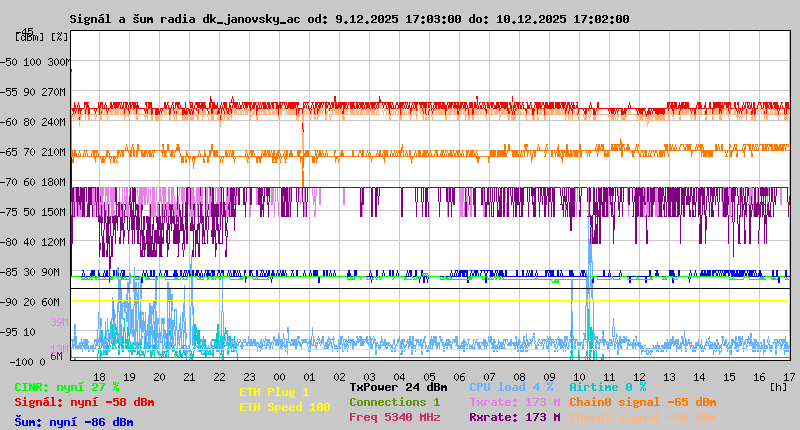Viewport: 800px width, 430px height.
Task: Select the yellow ETH Plug 1 legend entry
Action: pos(274,392)
